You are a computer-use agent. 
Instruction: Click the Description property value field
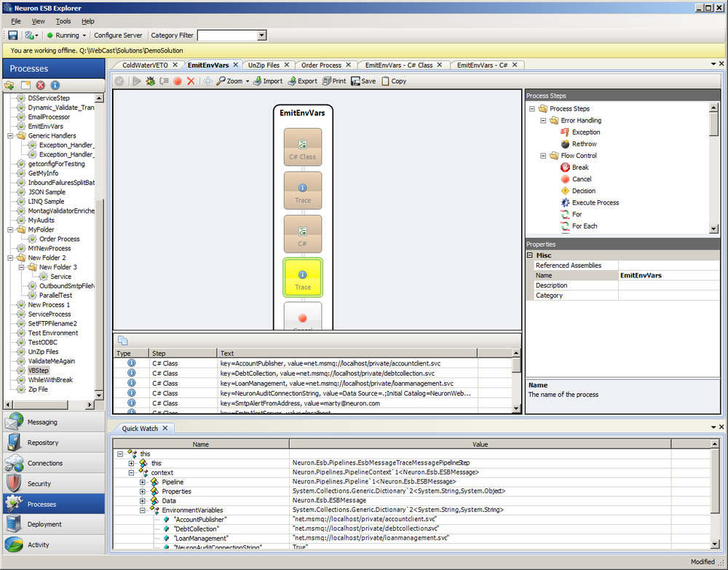[x=668, y=285]
